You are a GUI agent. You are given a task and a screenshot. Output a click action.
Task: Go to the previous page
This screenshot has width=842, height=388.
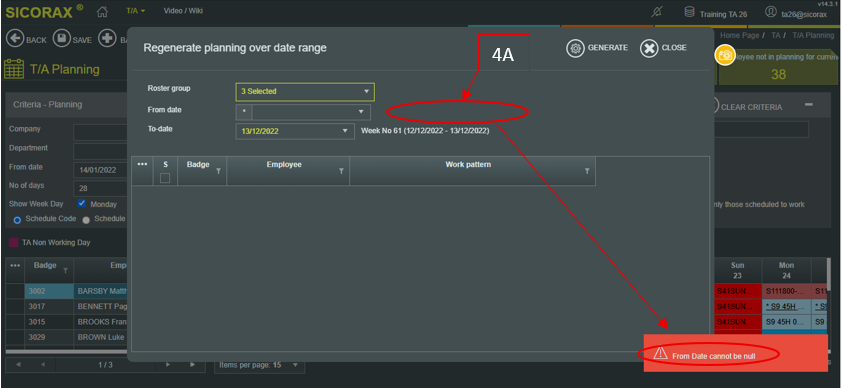point(42,365)
